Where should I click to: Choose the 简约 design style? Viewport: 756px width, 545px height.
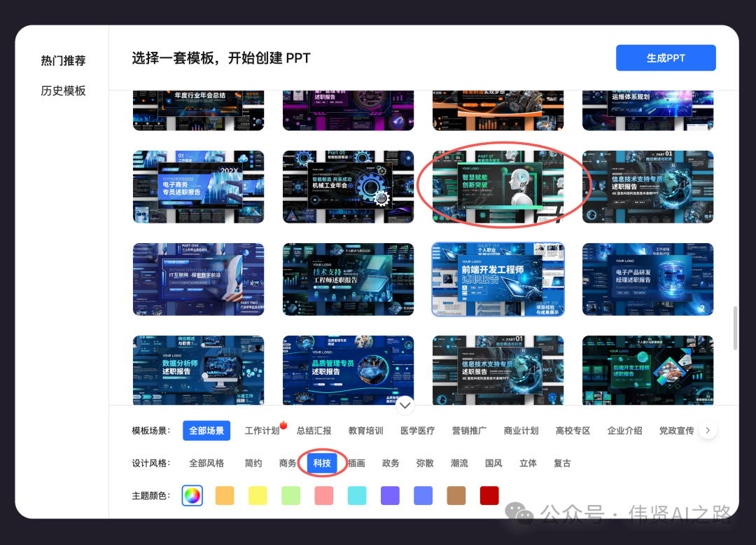click(x=253, y=463)
